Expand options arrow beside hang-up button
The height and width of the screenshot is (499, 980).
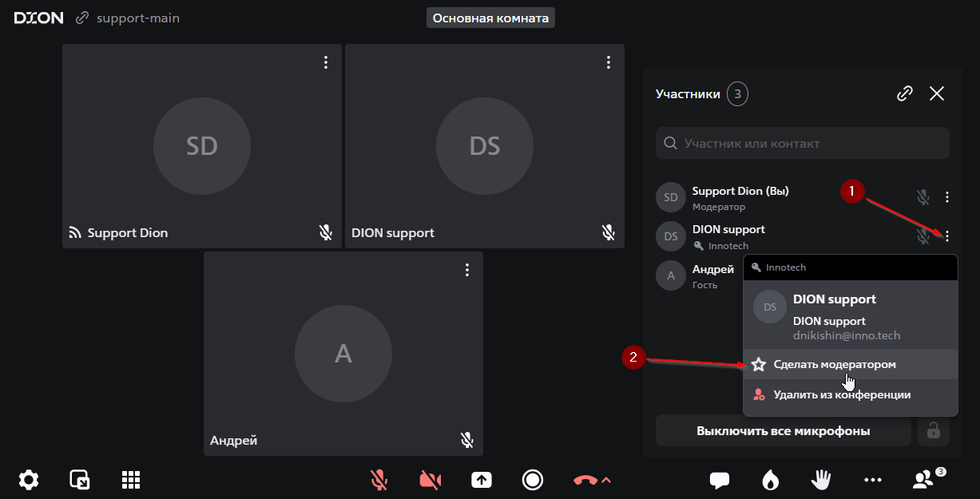606,480
